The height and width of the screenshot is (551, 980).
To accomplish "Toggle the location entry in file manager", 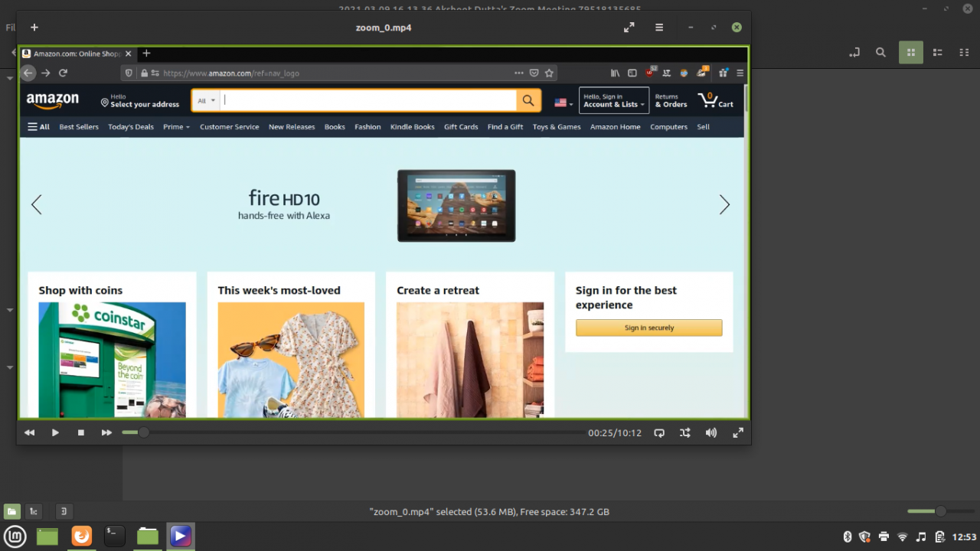I will coord(854,53).
